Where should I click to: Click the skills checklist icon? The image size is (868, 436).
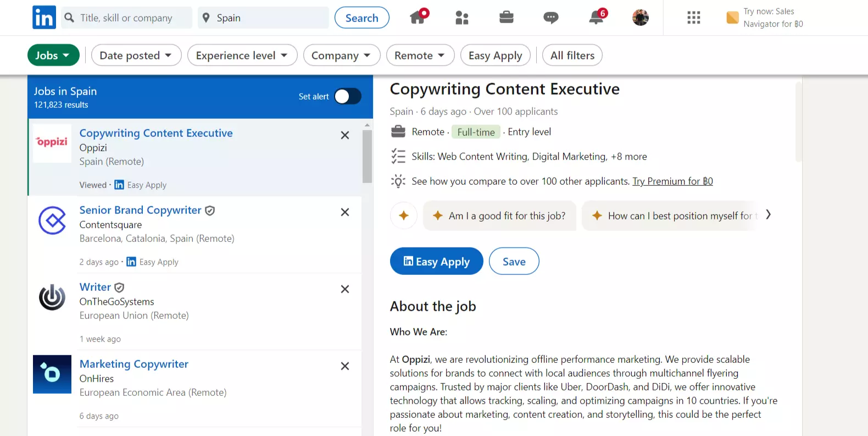click(398, 156)
